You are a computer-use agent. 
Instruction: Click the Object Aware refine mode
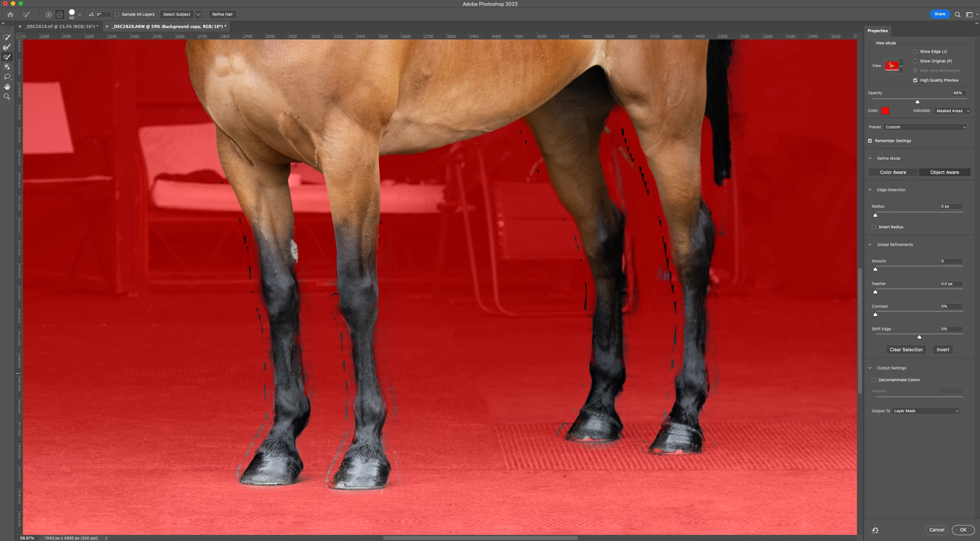coord(944,172)
